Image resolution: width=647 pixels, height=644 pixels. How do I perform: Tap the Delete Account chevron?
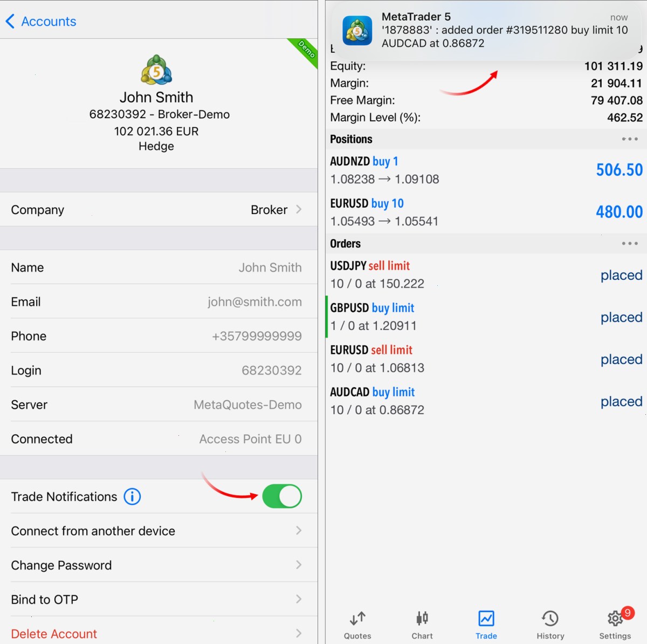pyautogui.click(x=299, y=633)
